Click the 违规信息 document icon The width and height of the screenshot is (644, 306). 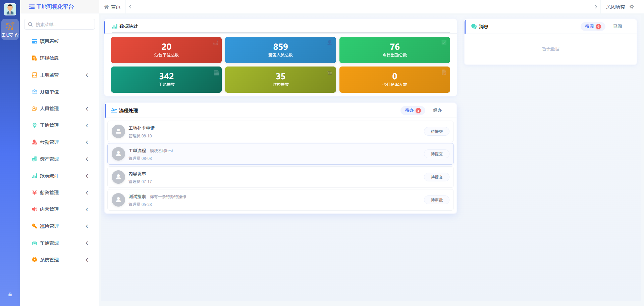point(35,58)
